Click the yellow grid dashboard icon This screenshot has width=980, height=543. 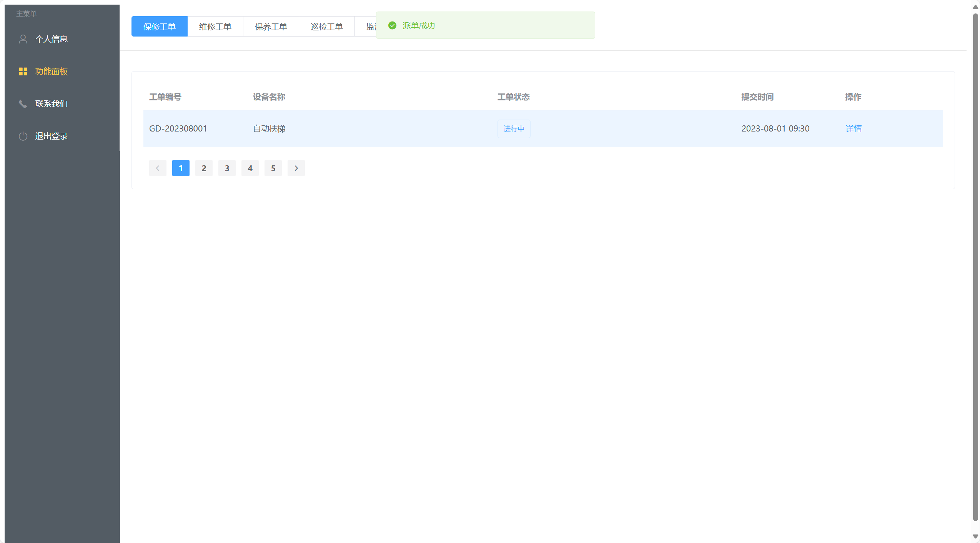23,72
